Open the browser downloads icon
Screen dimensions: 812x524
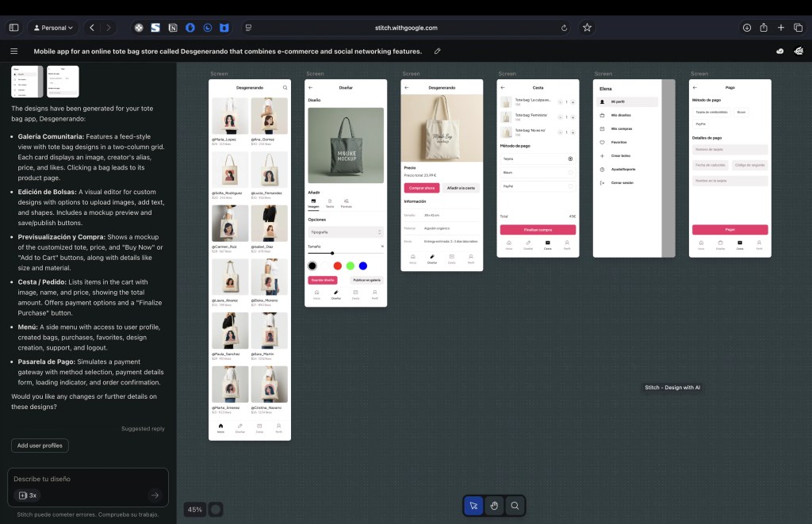[x=746, y=27]
